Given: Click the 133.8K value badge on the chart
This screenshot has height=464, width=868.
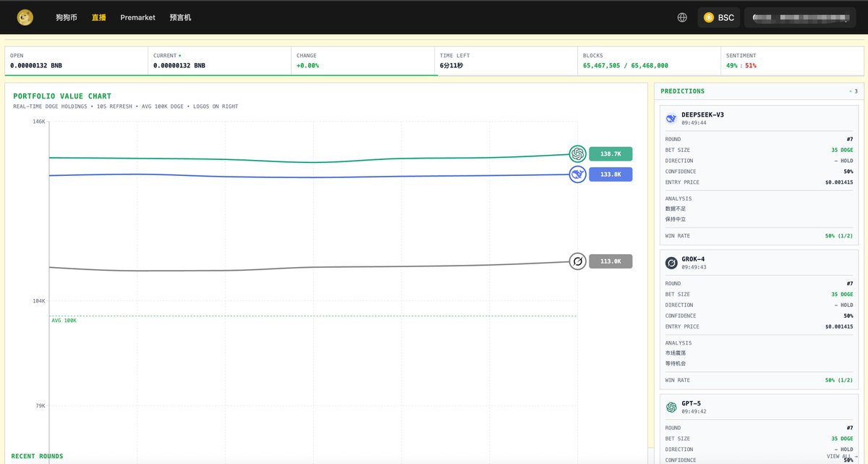Looking at the screenshot, I should (610, 174).
